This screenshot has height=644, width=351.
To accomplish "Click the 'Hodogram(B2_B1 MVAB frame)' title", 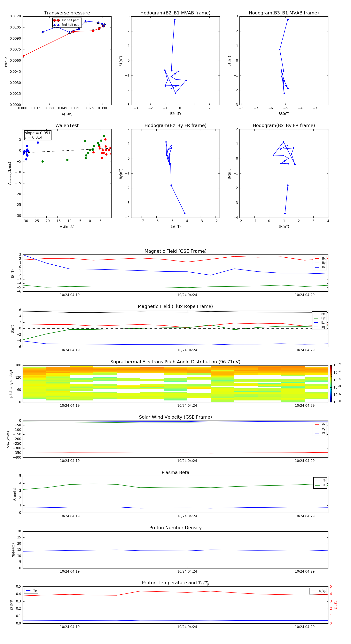I will [175, 13].
